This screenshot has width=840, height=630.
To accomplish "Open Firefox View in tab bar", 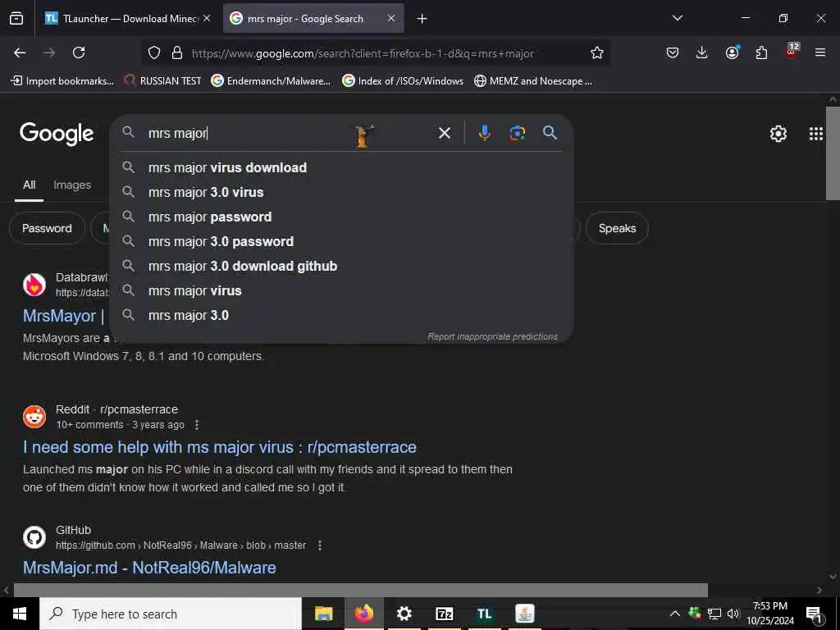I will click(x=16, y=19).
